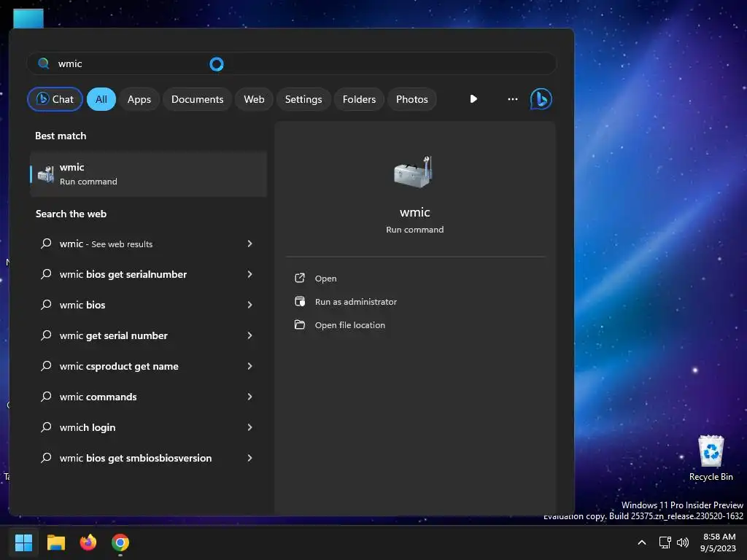The width and height of the screenshot is (747, 560).
Task: Click the wmic - See web results suggestion
Action: click(148, 244)
